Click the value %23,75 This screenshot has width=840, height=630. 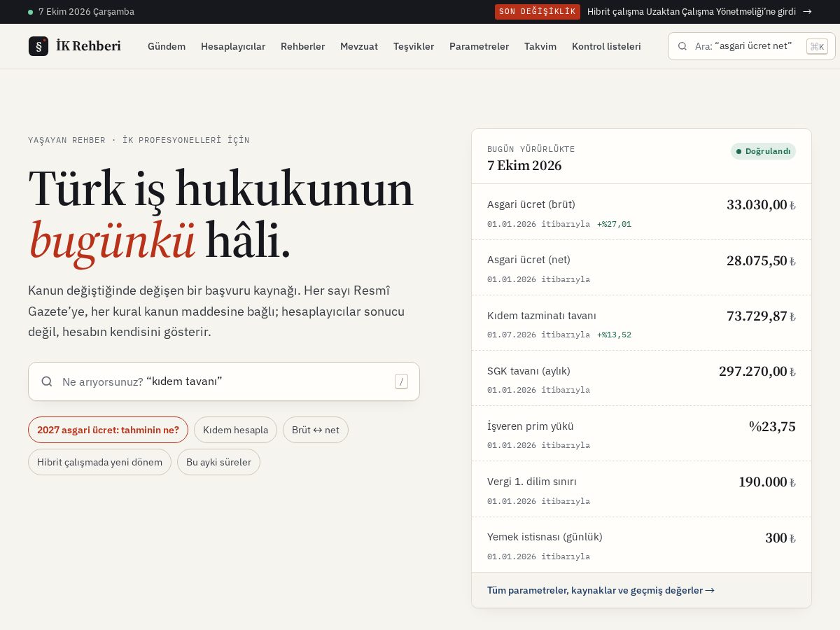point(772,427)
